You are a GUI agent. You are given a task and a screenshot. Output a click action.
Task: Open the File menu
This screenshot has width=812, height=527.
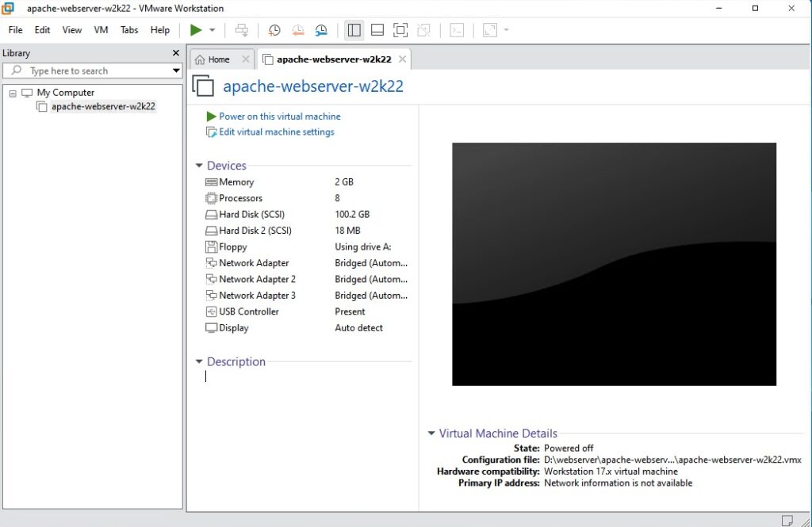(16, 30)
